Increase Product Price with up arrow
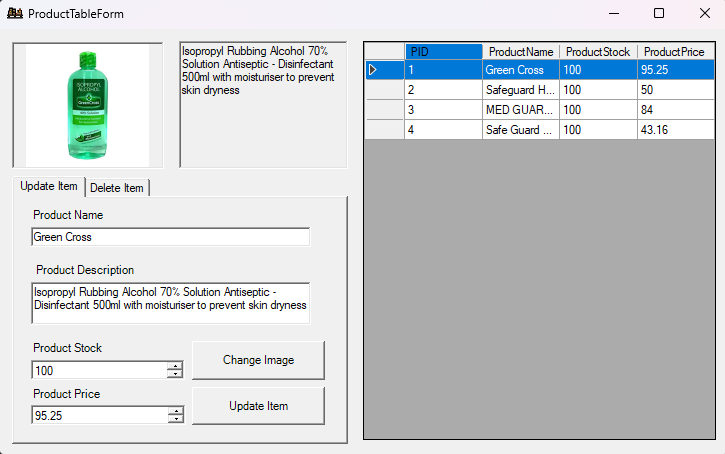 pos(175,411)
